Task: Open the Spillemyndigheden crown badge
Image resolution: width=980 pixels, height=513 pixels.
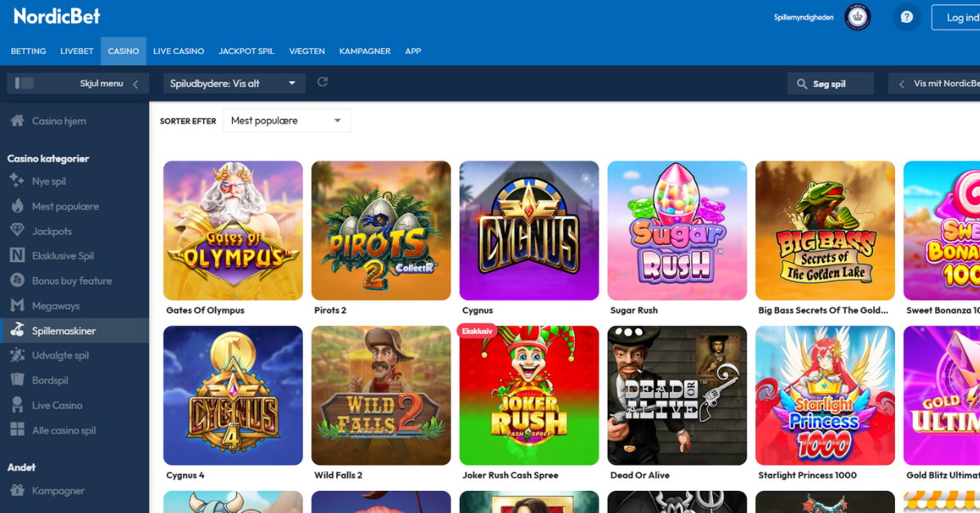Action: (857, 17)
